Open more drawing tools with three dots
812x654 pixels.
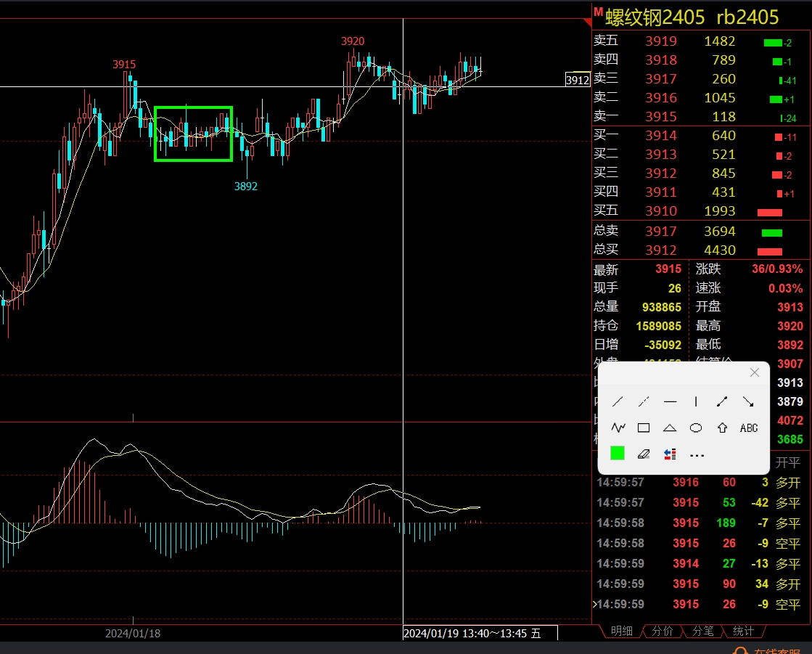[x=697, y=456]
